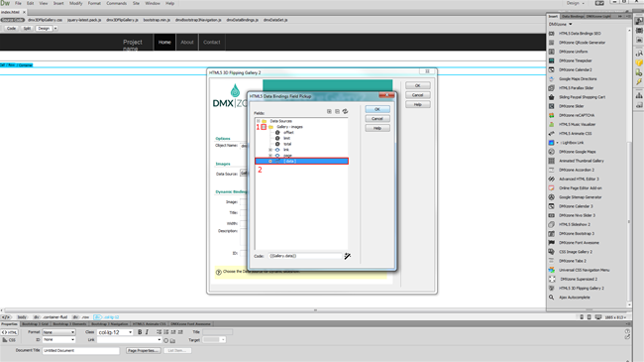The width and height of the screenshot is (644, 362).
Task: Click the expand all icon above the Fields tree
Action: pos(329,111)
